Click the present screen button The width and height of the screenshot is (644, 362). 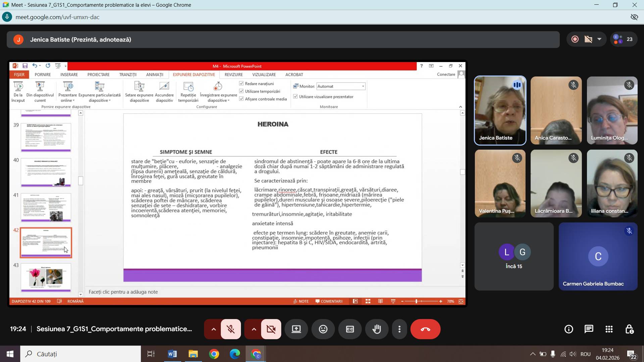click(x=296, y=329)
